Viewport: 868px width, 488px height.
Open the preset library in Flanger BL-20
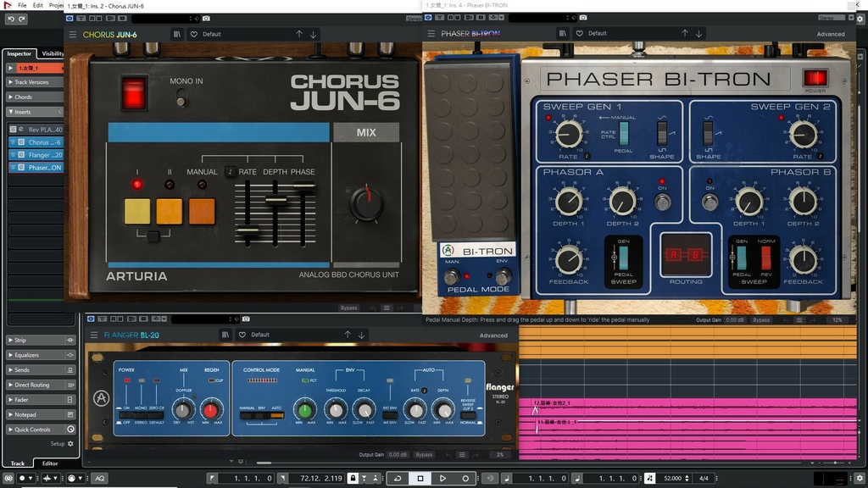tap(225, 335)
